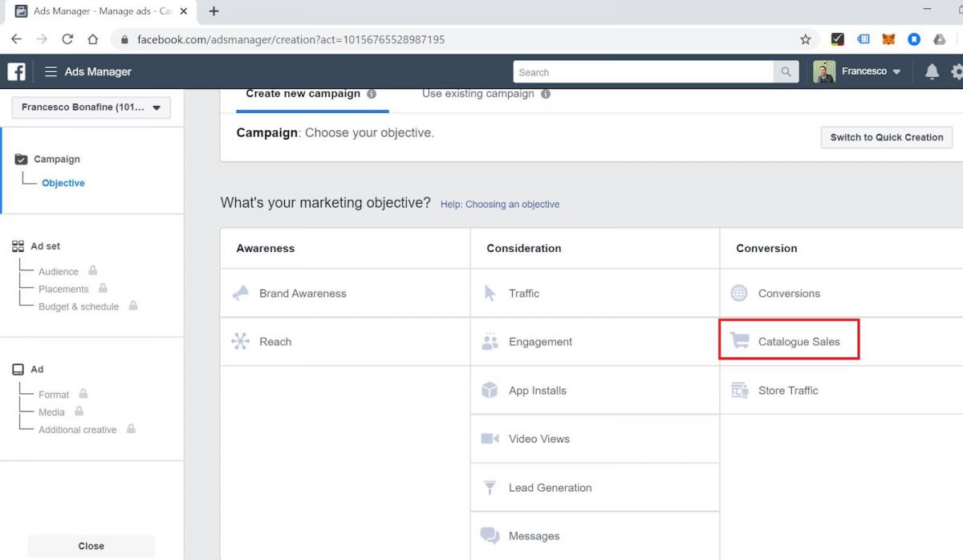The image size is (963, 560).
Task: Select Additional creative under Ad
Action: pyautogui.click(x=78, y=429)
